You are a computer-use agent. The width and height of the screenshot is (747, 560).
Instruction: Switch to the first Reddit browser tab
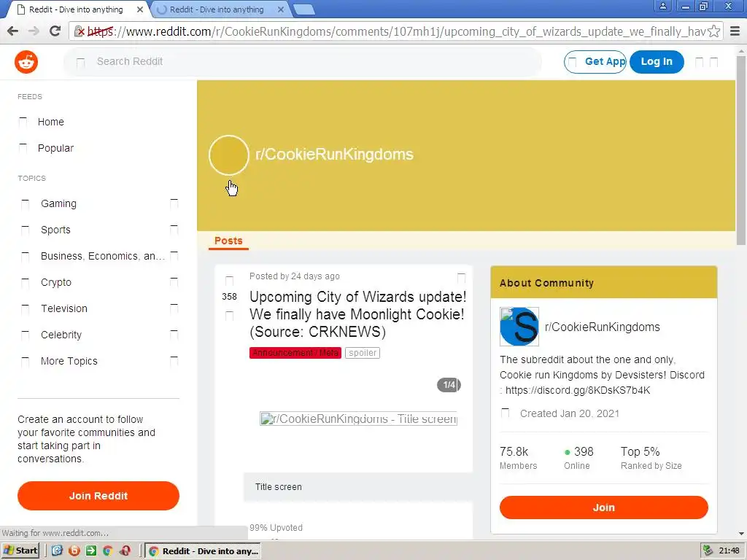click(x=76, y=9)
